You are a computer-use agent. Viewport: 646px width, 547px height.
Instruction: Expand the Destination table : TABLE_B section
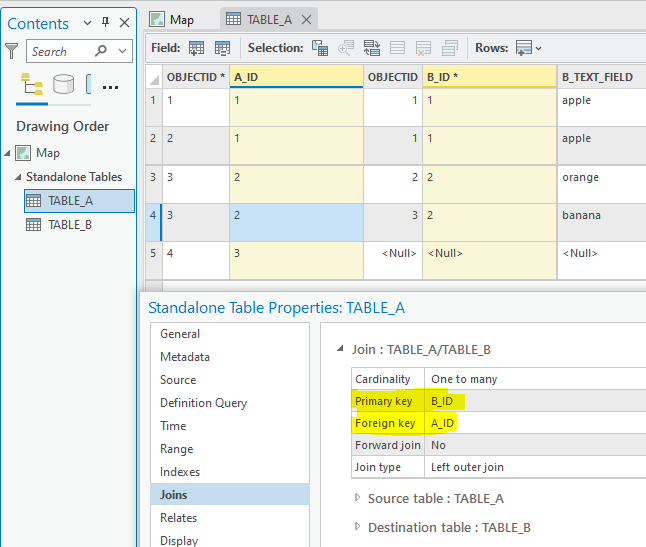(359, 527)
